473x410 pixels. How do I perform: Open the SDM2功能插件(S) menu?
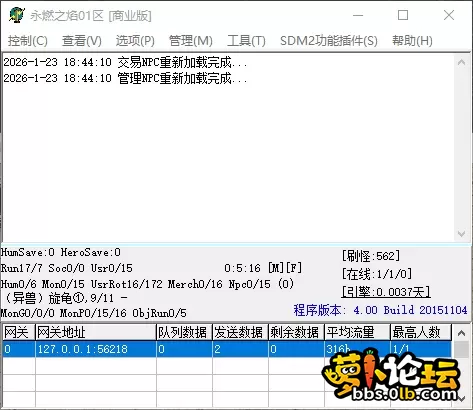pos(329,41)
